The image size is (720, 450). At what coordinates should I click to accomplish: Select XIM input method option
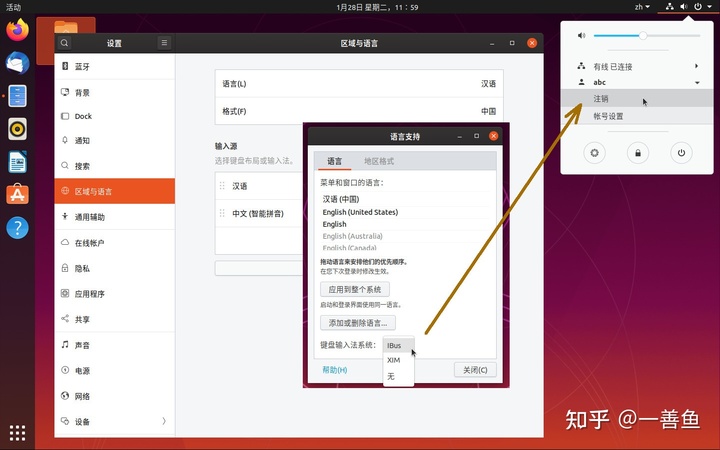click(x=398, y=360)
